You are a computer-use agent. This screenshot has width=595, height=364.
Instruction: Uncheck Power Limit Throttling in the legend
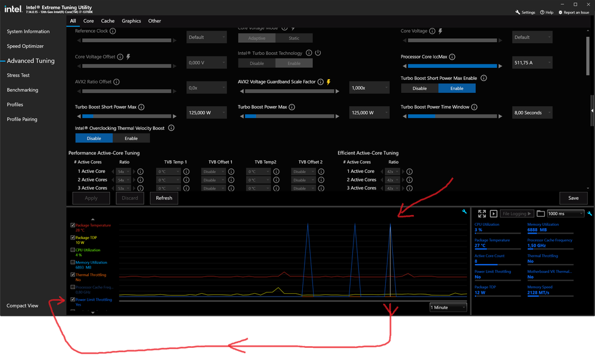click(x=73, y=300)
